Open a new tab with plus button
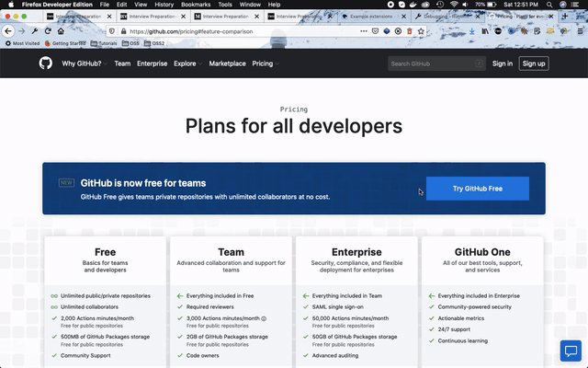 pos(565,17)
